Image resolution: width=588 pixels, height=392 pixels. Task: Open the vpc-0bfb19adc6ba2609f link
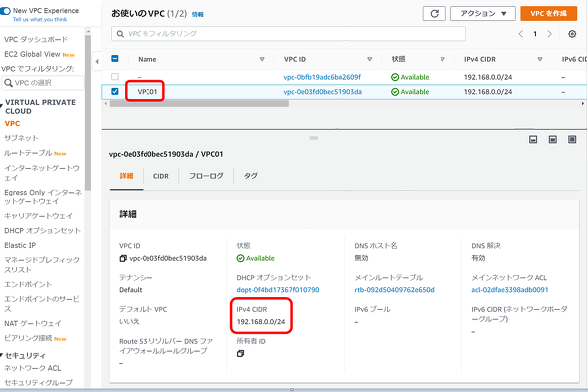point(322,77)
